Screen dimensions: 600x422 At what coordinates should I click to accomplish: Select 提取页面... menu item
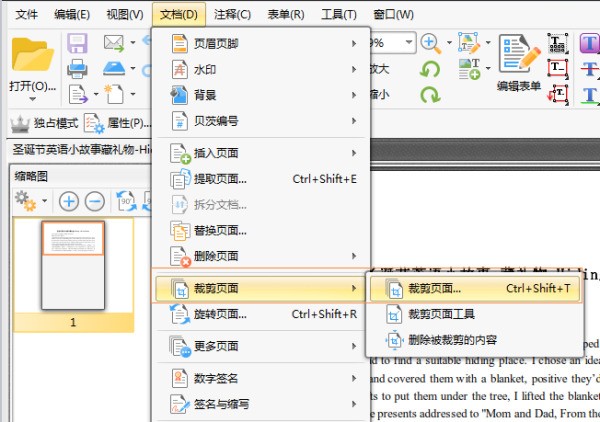(x=261, y=179)
